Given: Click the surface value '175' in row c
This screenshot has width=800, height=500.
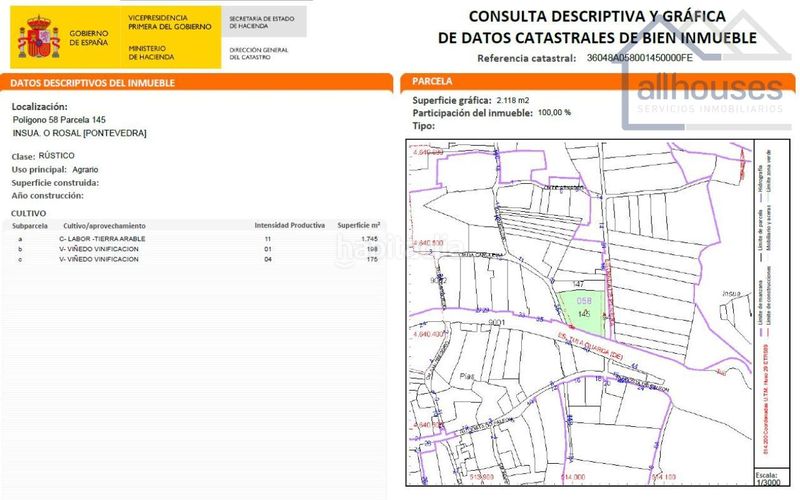Looking at the screenshot, I should point(372,259).
